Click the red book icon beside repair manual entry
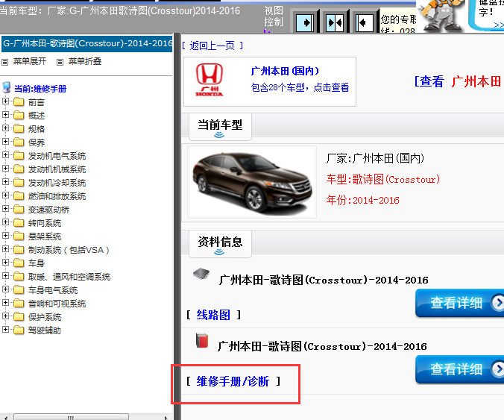This screenshot has width=504, height=420. click(x=202, y=341)
